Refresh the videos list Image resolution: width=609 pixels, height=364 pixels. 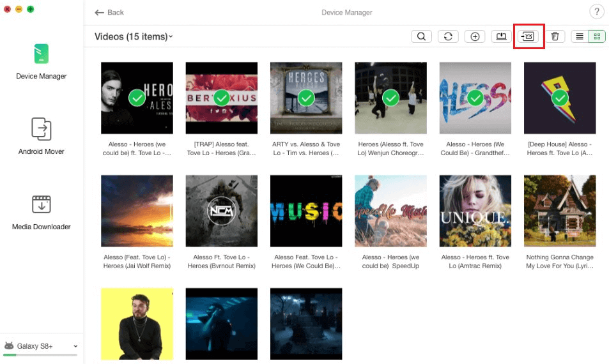tap(448, 36)
